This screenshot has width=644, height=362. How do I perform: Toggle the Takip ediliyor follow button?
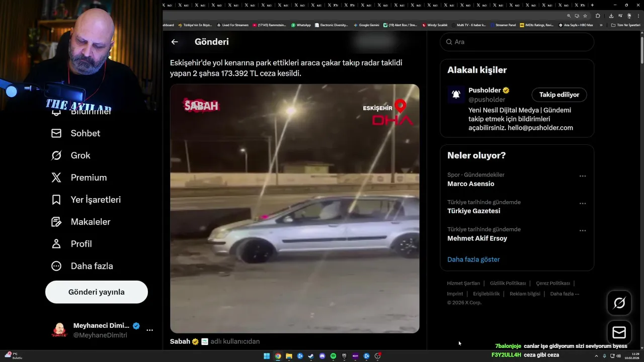(x=559, y=95)
